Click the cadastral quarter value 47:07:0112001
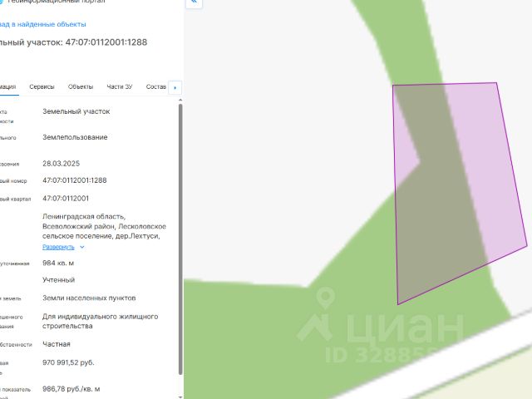 (66, 199)
